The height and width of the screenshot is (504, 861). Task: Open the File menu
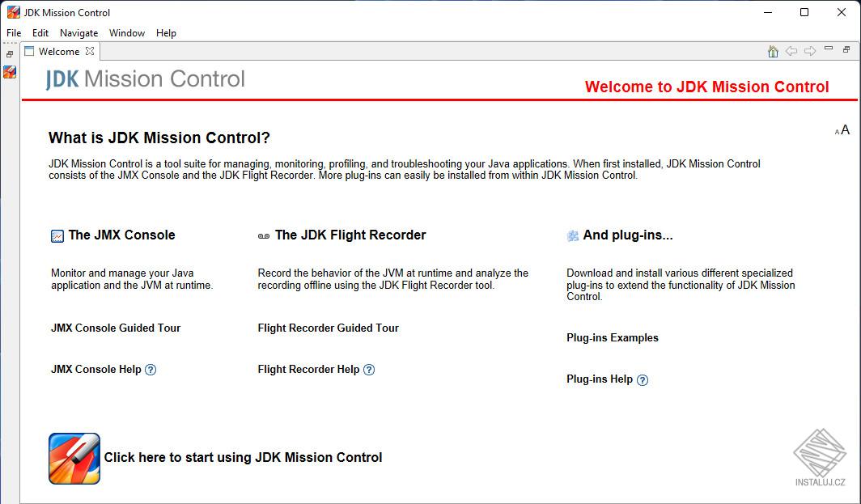14,33
